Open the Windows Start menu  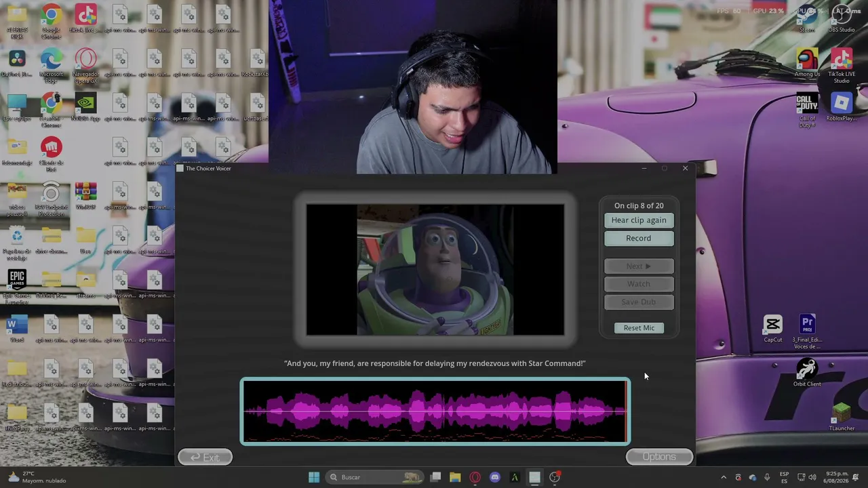coord(314,477)
